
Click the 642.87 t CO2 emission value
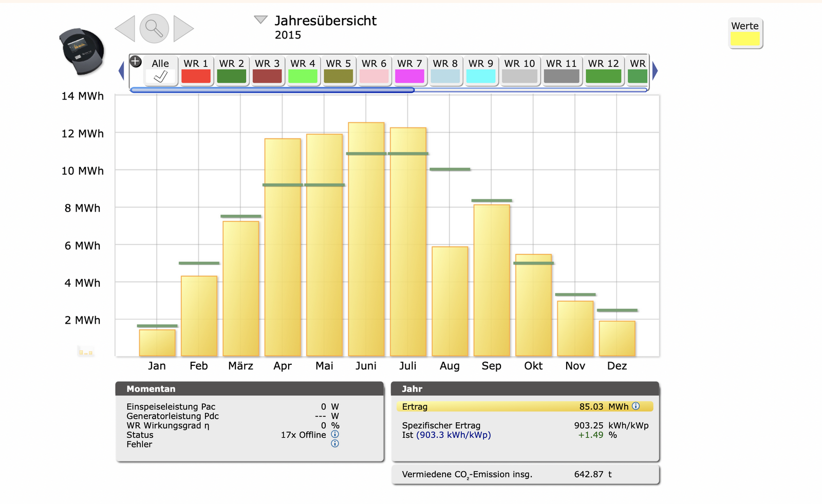[x=593, y=474]
